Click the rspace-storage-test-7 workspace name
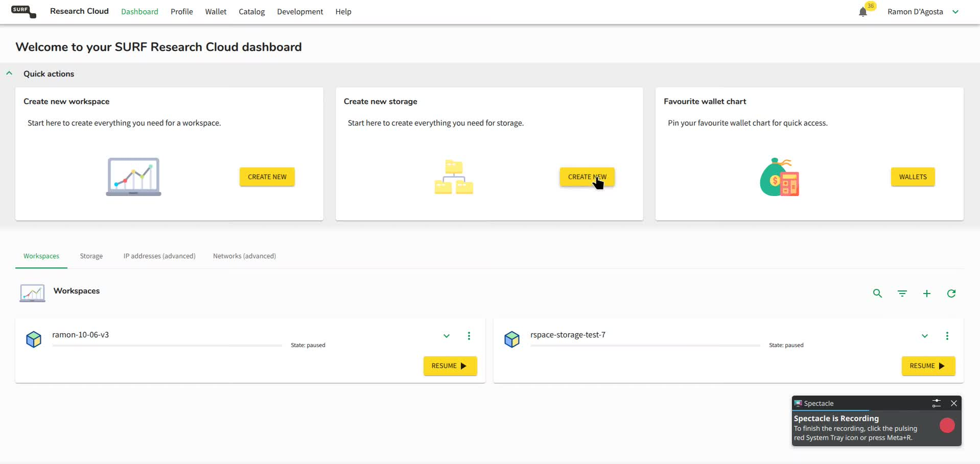 (568, 335)
